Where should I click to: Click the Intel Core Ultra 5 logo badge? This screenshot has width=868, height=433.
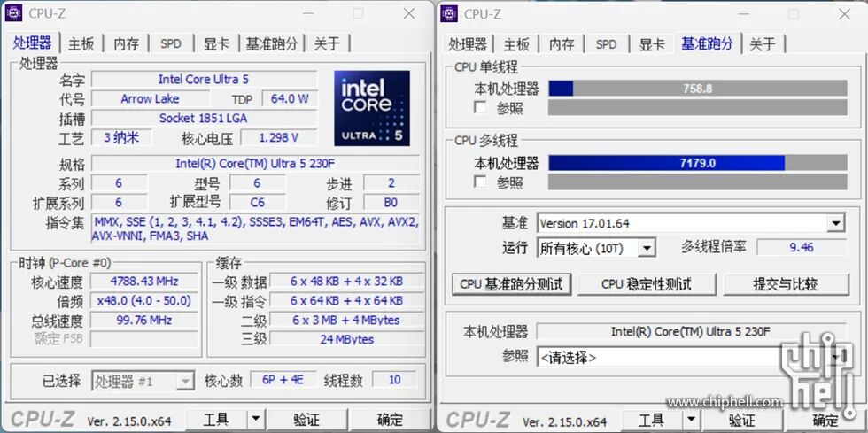372,108
